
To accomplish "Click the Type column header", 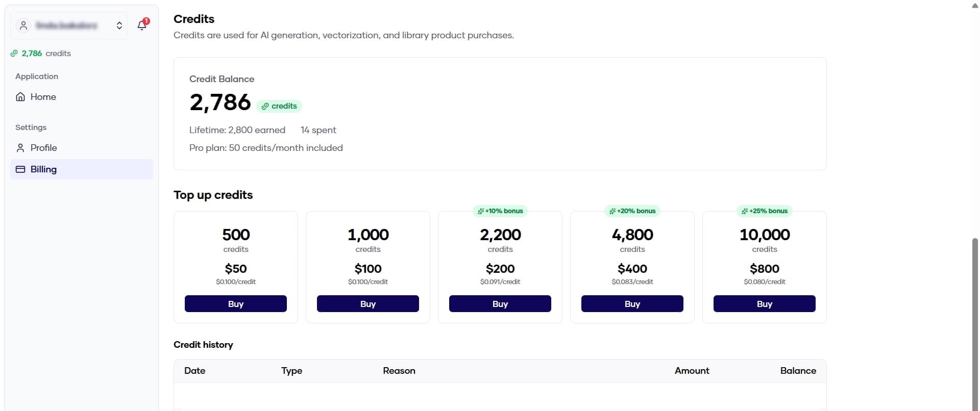I will coord(292,371).
